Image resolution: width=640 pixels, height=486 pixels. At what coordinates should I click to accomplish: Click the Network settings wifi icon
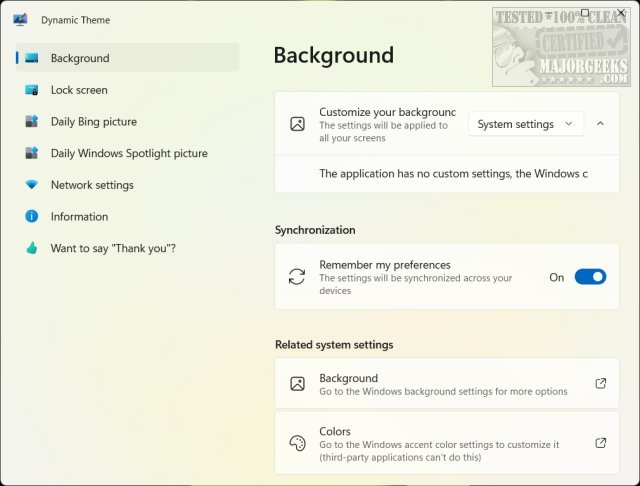click(32, 185)
